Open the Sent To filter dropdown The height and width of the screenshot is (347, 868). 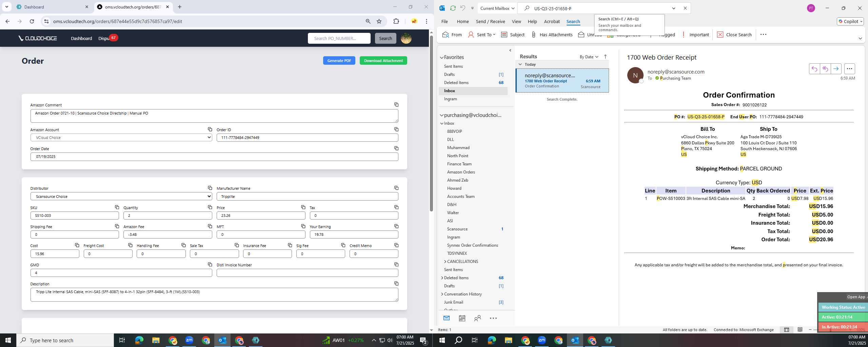click(x=481, y=35)
